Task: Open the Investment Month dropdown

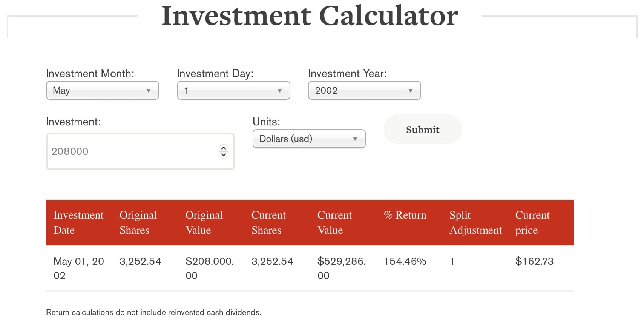Action: click(102, 91)
